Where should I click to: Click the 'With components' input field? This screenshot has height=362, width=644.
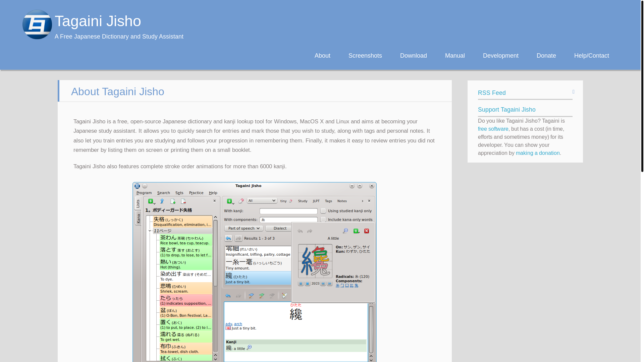[x=288, y=220]
